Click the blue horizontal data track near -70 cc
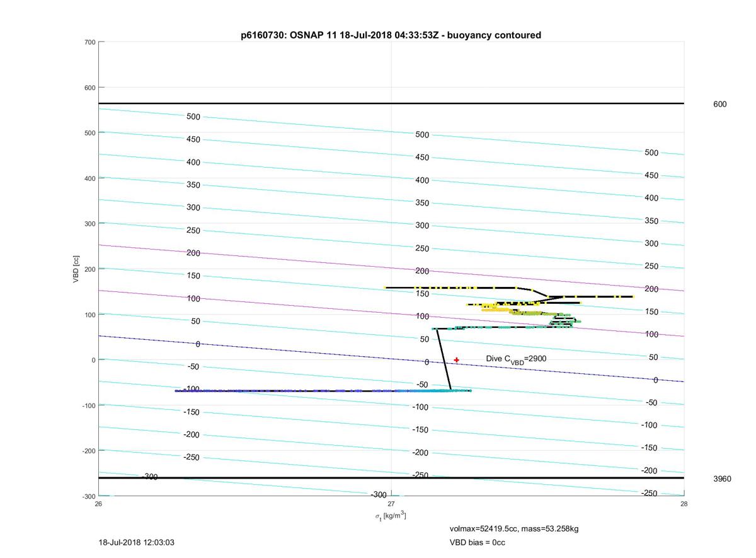The width and height of the screenshot is (756, 558). [323, 391]
